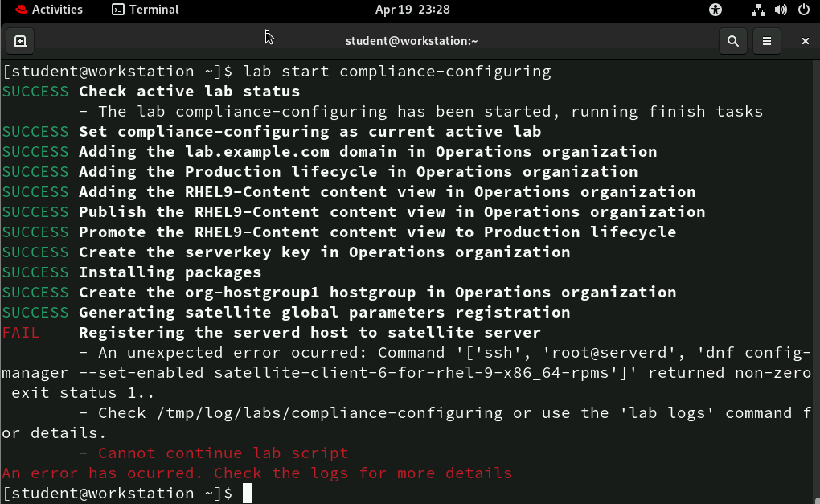The image size is (820, 504).
Task: Click the 'Installing packages' output line
Action: tap(170, 272)
